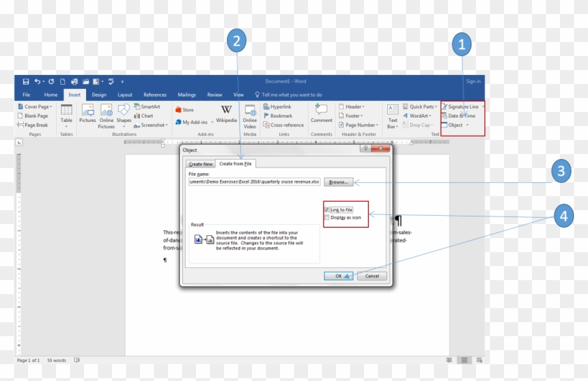588x381 pixels.
Task: Click the Redo icon in title bar
Action: 51,81
